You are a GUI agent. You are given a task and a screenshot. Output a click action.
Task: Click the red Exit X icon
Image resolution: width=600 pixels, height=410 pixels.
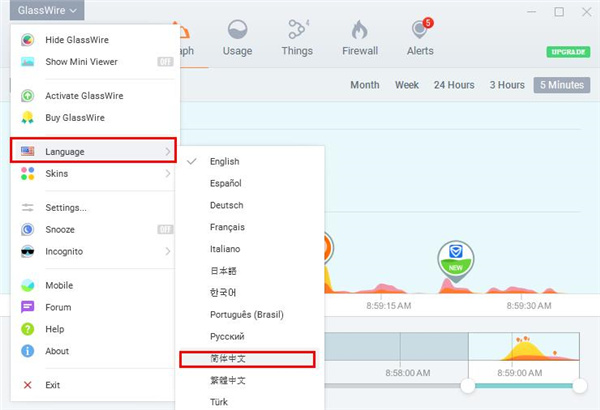(28, 385)
